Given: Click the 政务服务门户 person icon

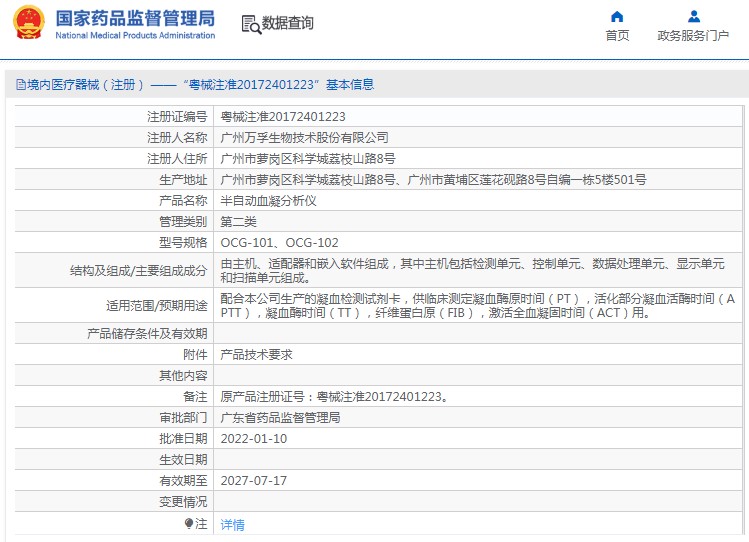Looking at the screenshot, I should [x=693, y=16].
